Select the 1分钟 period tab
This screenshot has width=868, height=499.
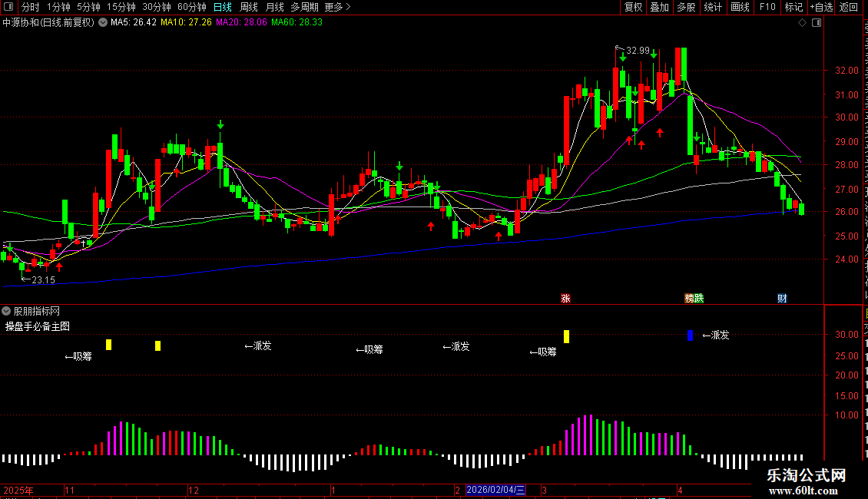(x=58, y=7)
